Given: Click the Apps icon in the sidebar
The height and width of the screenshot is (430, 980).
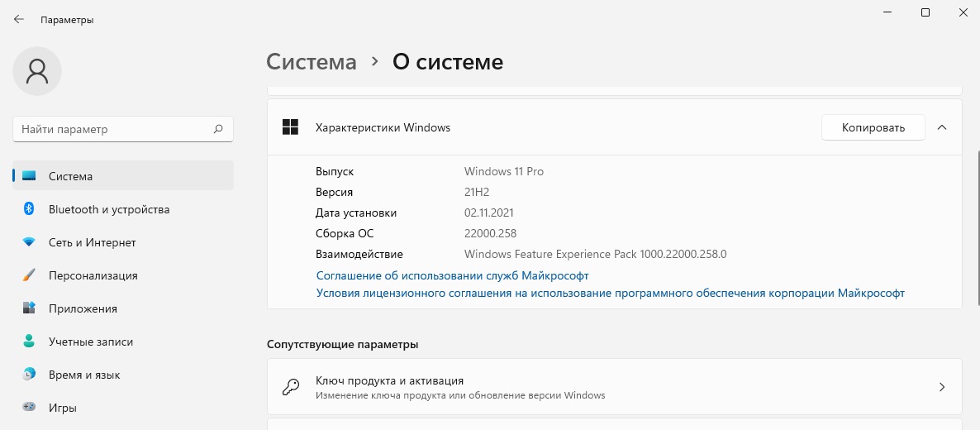Looking at the screenshot, I should tap(29, 308).
